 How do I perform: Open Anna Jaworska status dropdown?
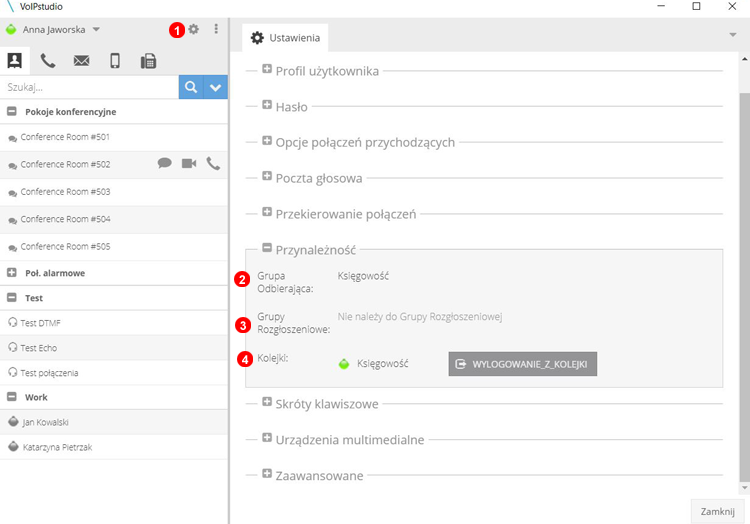60,30
